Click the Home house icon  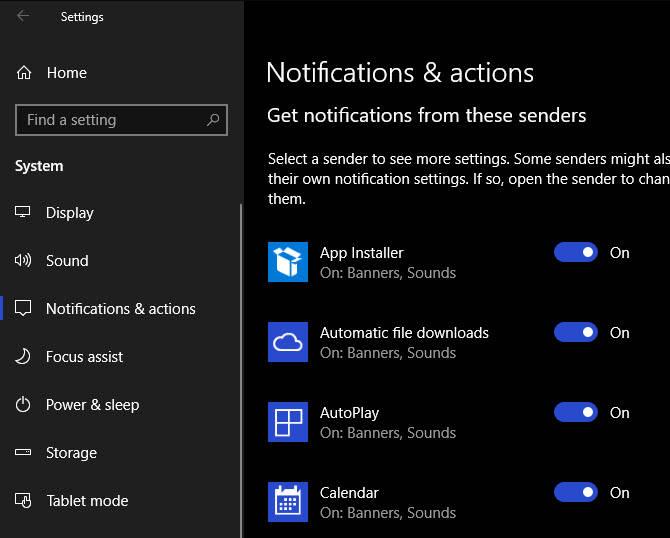pyautogui.click(x=24, y=73)
